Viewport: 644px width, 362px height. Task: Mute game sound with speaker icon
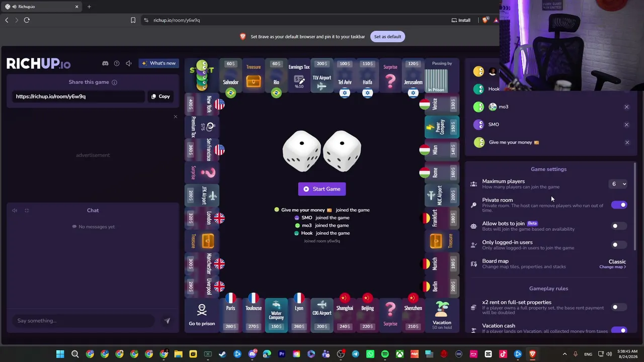[129, 63]
